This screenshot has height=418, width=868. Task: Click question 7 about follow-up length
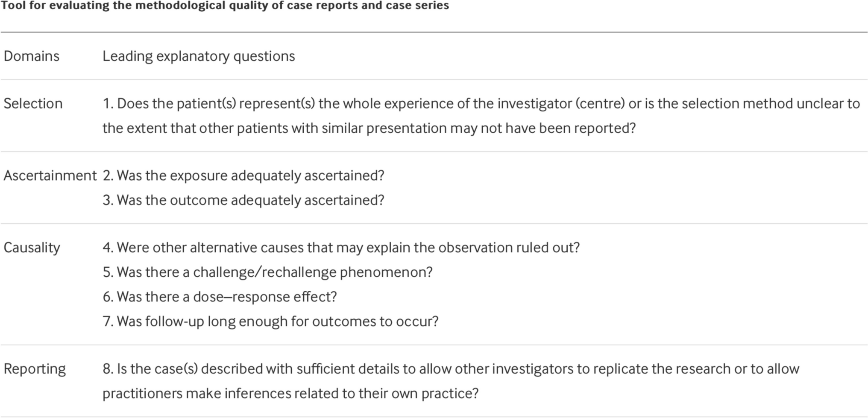[x=270, y=321]
